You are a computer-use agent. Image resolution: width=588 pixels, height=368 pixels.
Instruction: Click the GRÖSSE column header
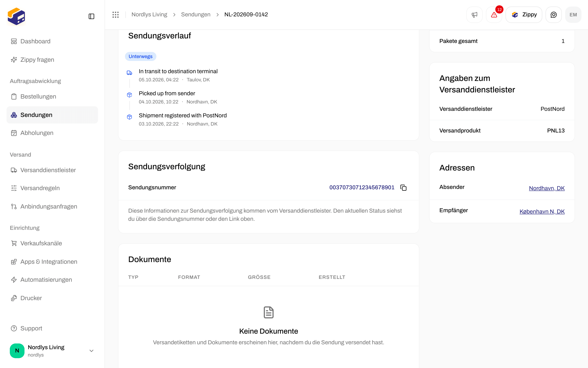[x=259, y=277]
